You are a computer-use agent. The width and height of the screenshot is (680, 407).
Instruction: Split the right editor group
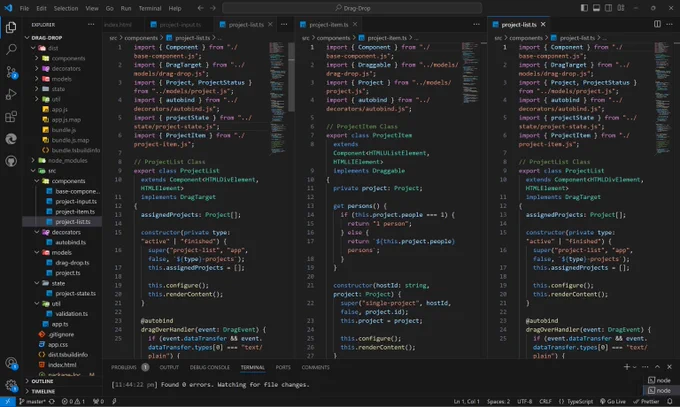coord(657,24)
